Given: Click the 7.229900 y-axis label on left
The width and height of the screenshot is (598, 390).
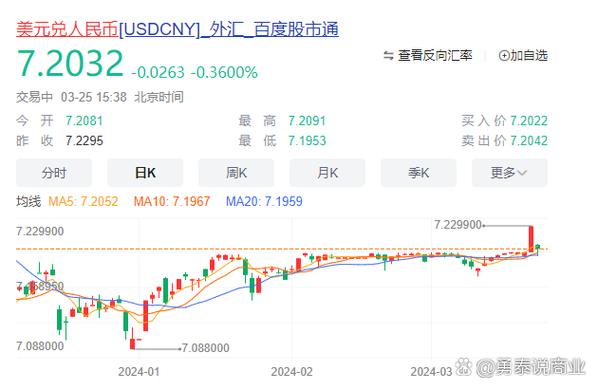Looking at the screenshot, I should tap(40, 231).
